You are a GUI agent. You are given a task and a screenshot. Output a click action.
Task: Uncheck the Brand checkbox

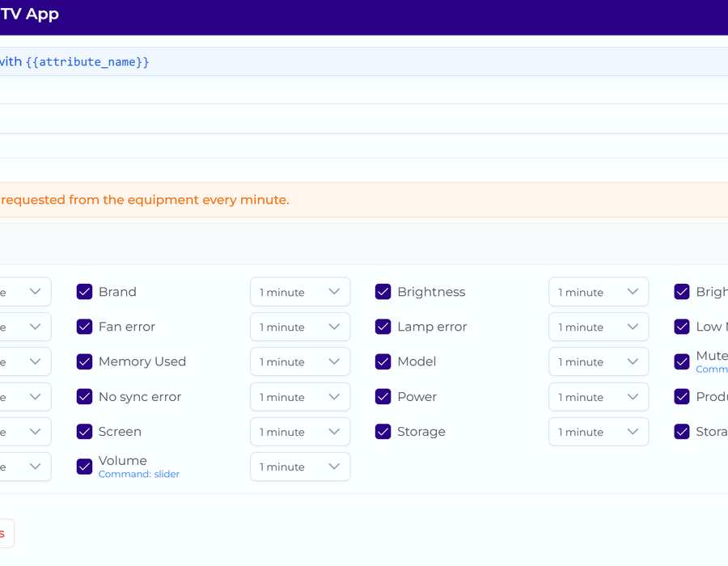tap(84, 292)
